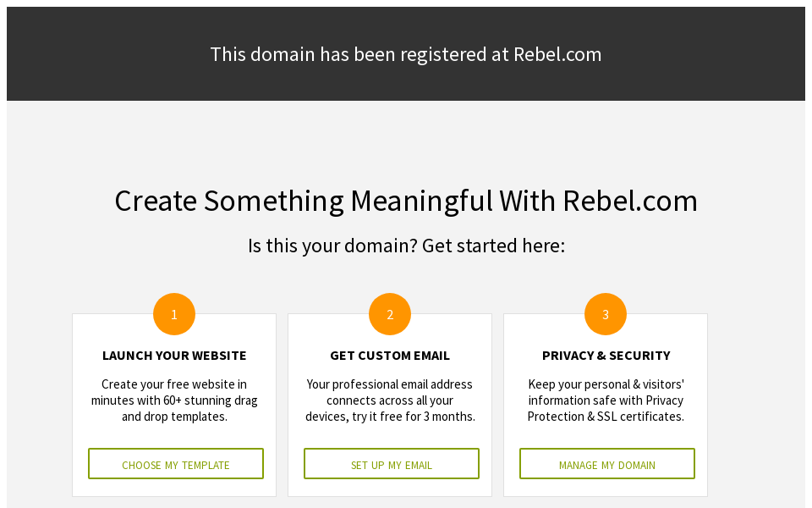The width and height of the screenshot is (812, 508).
Task: Click the orange step 2 badge
Action: 389,313
